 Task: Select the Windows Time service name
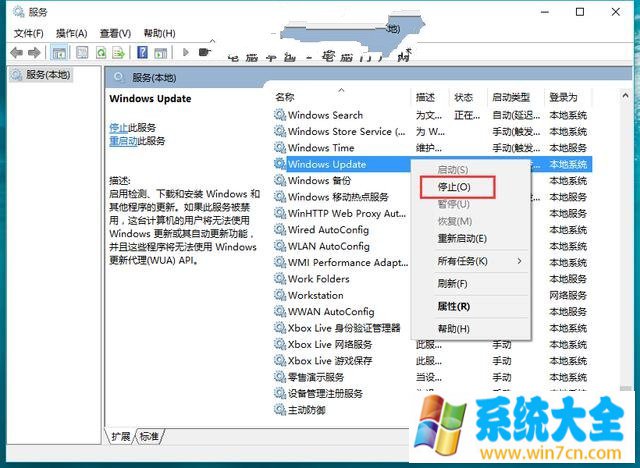coord(321,148)
